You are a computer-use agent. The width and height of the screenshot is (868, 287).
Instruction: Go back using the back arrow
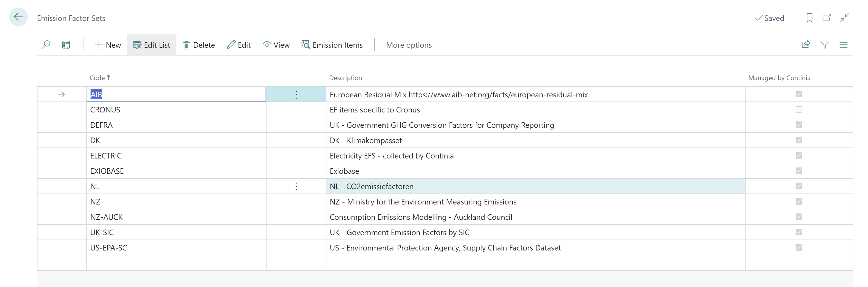18,17
